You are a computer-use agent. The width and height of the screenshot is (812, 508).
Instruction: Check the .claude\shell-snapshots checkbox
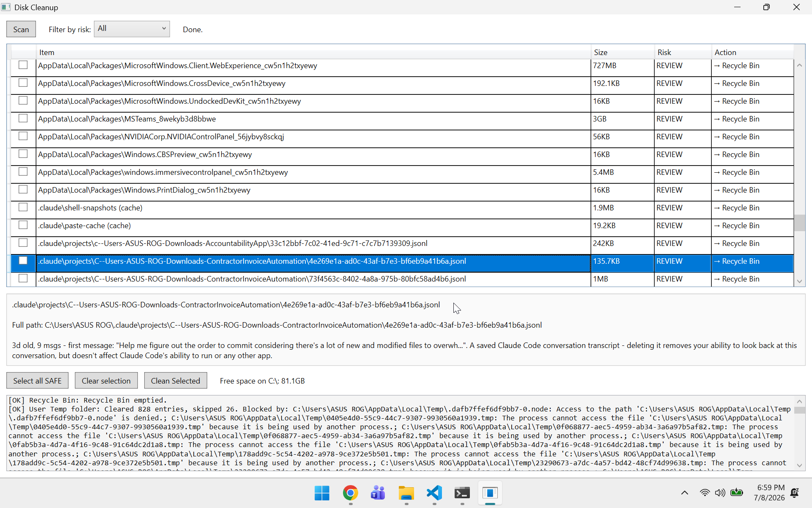click(x=23, y=207)
